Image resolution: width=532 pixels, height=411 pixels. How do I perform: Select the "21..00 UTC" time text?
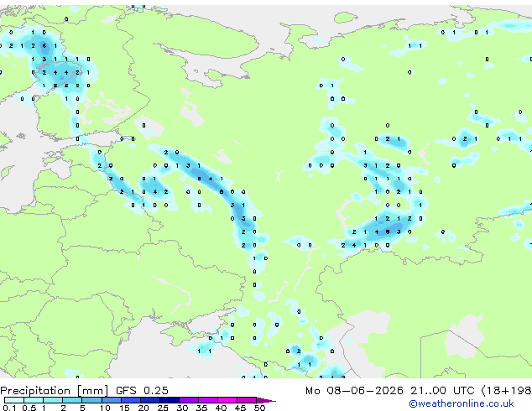pos(442,391)
